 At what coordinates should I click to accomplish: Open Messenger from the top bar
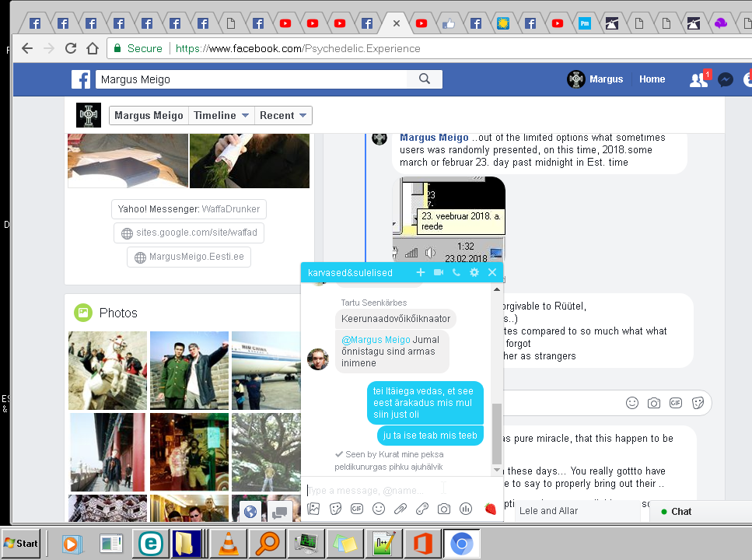(725, 79)
